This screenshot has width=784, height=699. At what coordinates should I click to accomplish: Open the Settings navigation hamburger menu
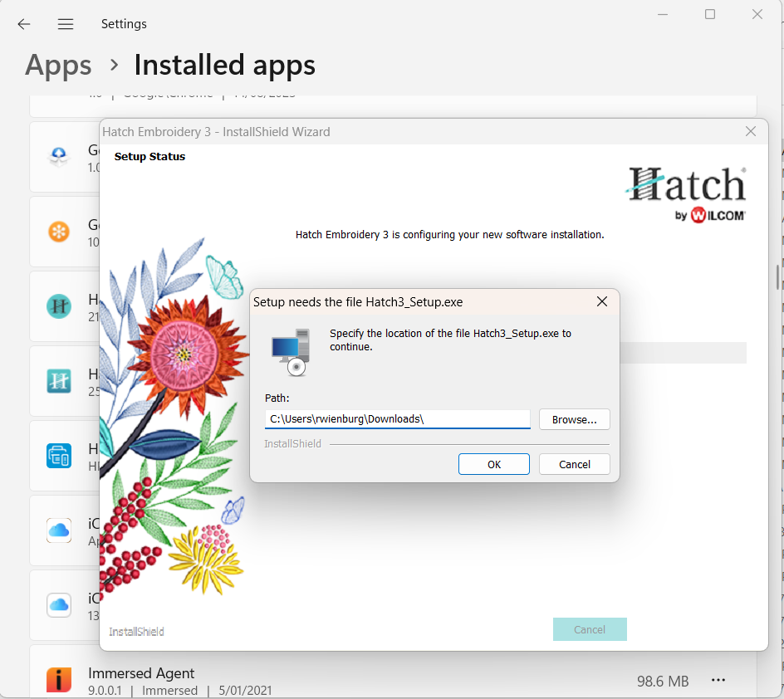coord(66,24)
